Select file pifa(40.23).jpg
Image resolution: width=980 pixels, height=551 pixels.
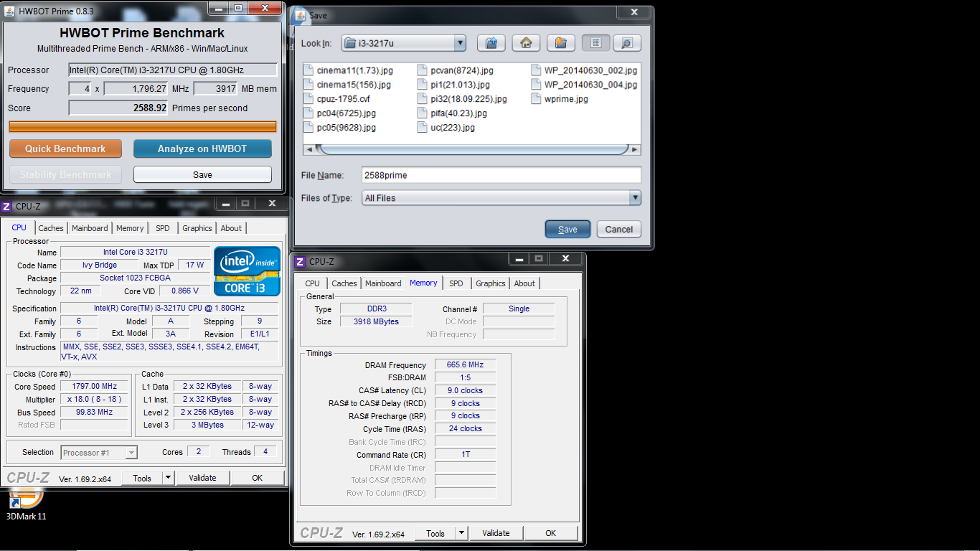tap(453, 113)
